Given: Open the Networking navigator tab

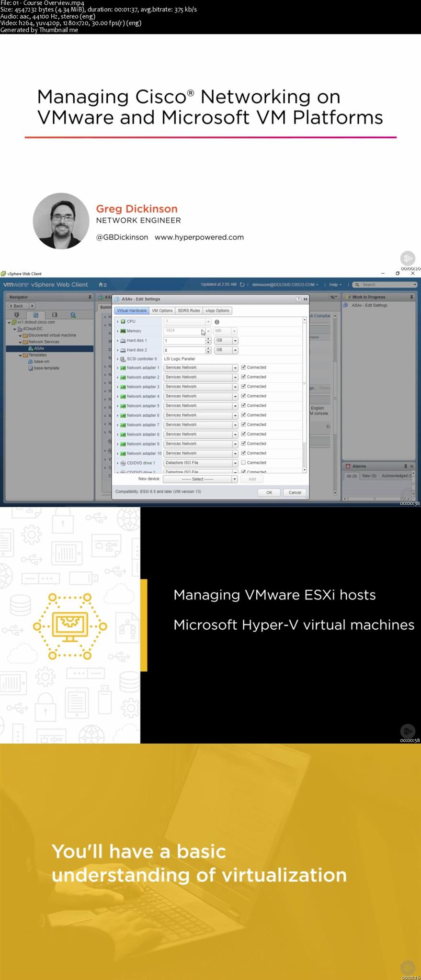Looking at the screenshot, I should (73, 315).
